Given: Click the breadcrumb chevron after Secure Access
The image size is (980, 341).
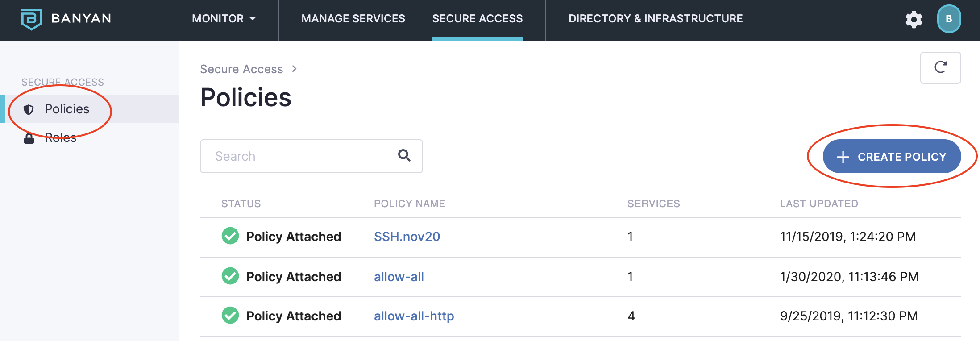Looking at the screenshot, I should pyautogui.click(x=294, y=69).
